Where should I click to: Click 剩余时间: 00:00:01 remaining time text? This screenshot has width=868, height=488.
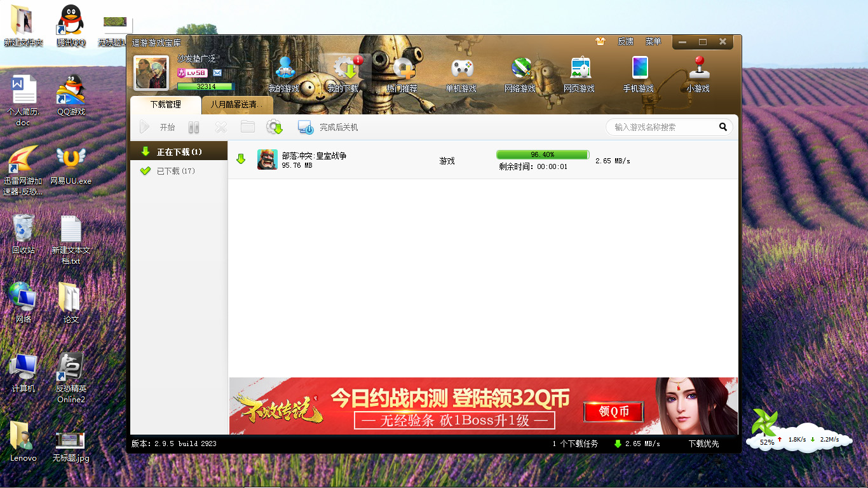533,166
